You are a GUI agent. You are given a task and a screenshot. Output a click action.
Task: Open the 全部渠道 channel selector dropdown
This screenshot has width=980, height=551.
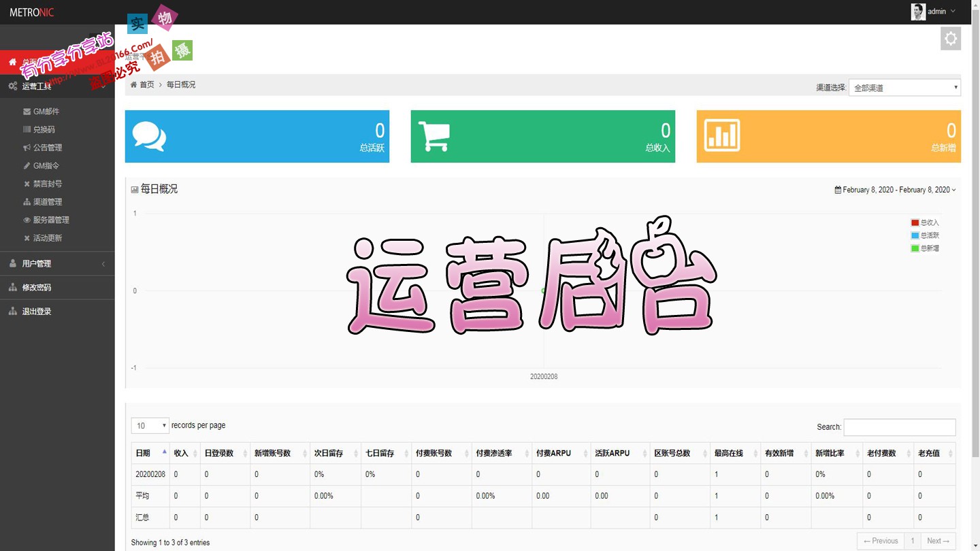[904, 87]
